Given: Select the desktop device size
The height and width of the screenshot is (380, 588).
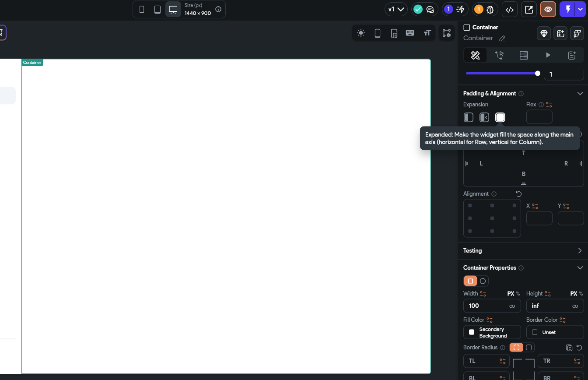Looking at the screenshot, I should pos(173,9).
